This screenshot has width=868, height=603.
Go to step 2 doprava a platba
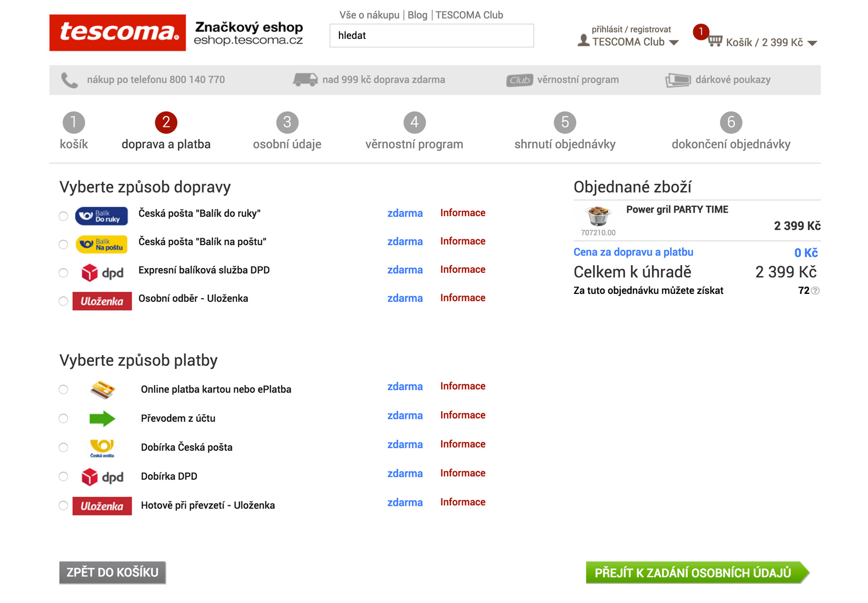[166, 131]
